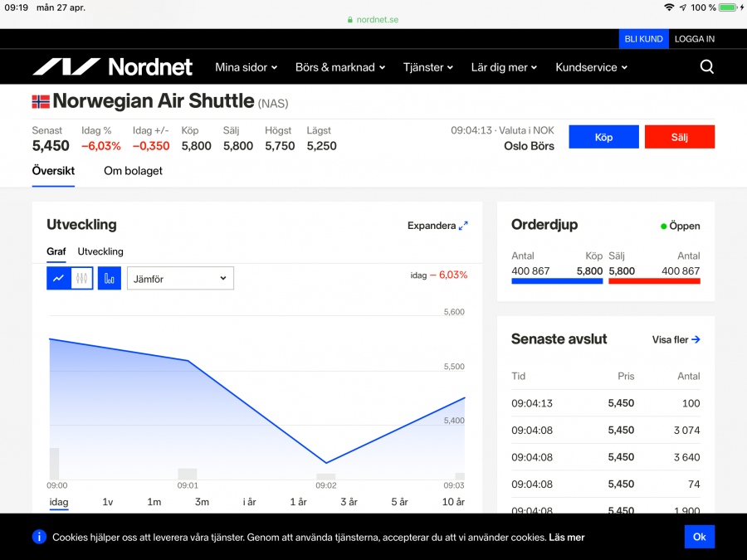Open the Jämför dropdown
Image resolution: width=747 pixels, height=560 pixels.
180,279
